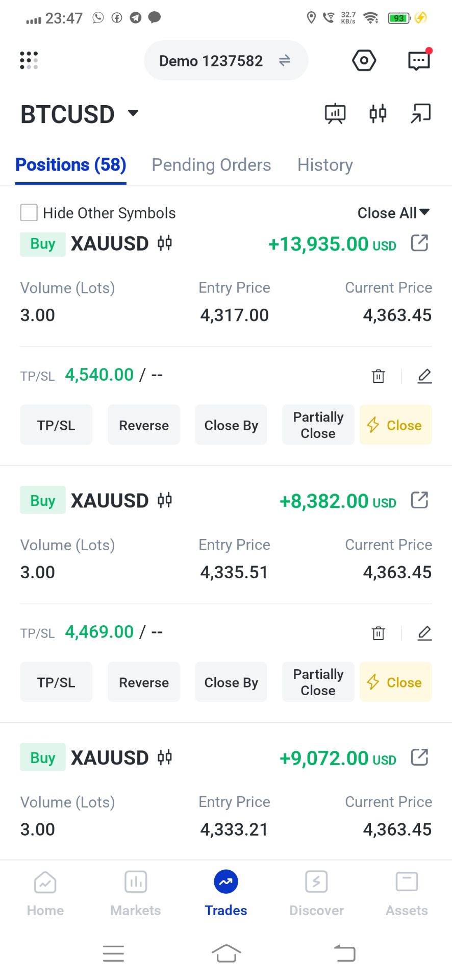Open the apps grid menu icon

tap(29, 60)
